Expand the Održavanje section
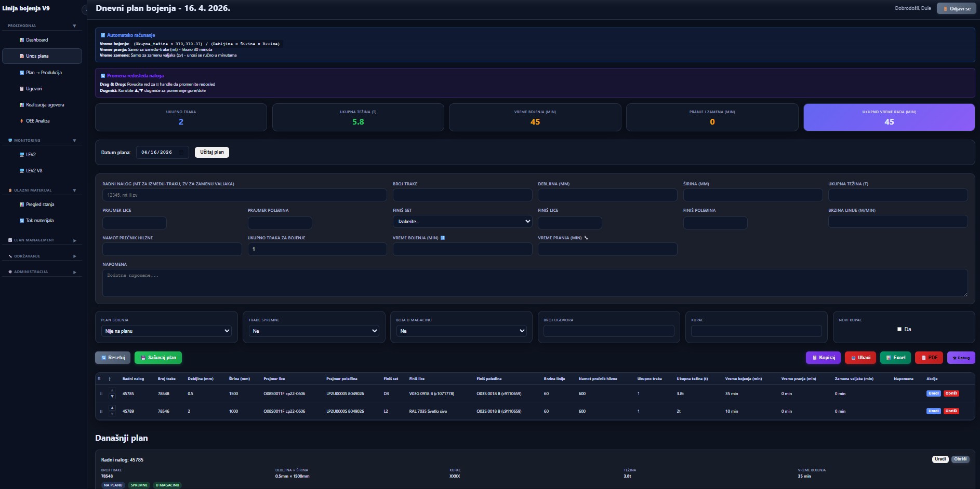Viewport: 980px width, 489px height. click(x=42, y=256)
